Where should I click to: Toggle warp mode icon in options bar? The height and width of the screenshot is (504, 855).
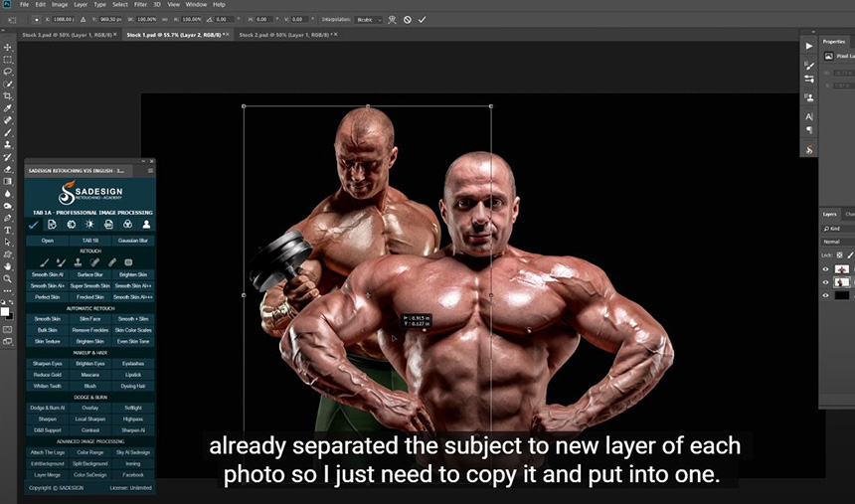[393, 19]
